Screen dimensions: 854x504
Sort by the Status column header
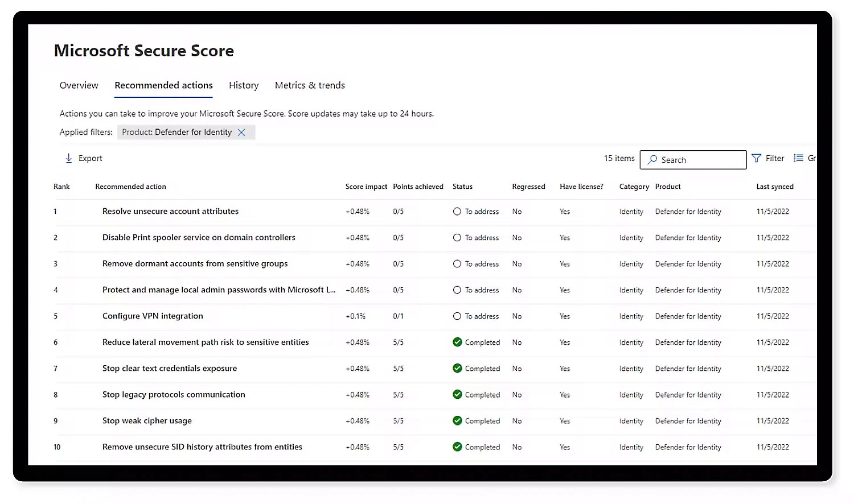click(x=462, y=187)
